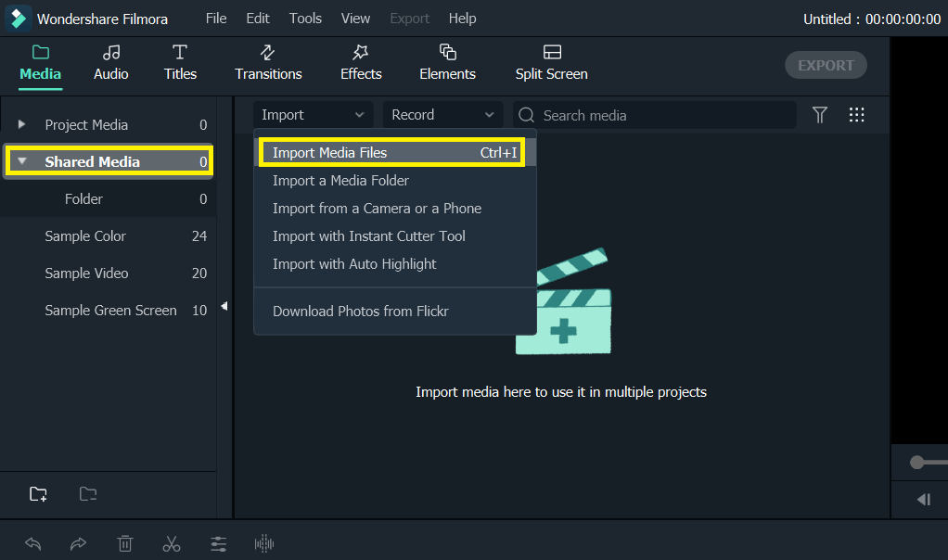Choose Import from a Camera or a Phone
948x560 pixels.
[395, 209]
